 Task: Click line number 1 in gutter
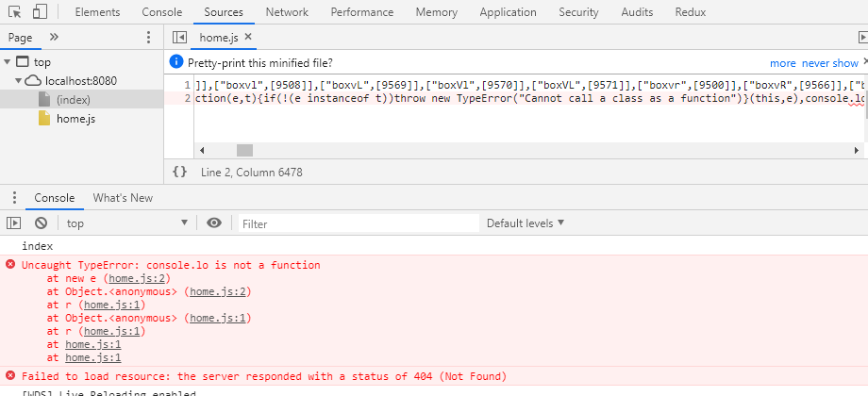188,85
